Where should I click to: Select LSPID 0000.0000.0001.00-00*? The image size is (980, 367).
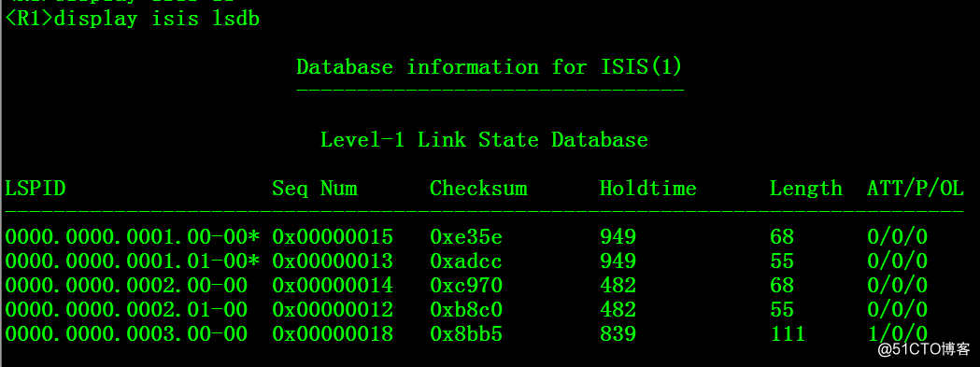click(x=132, y=237)
